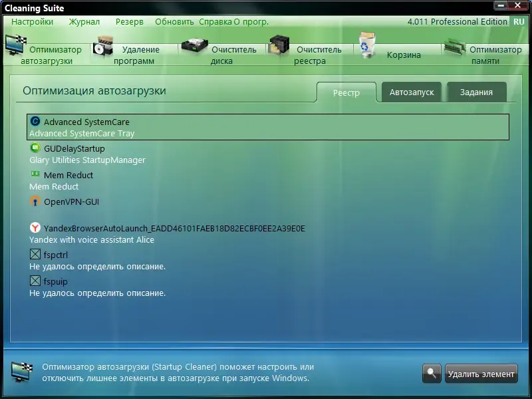Click the OpenVPN-GUI entry icon
The width and height of the screenshot is (532, 399).
click(36, 201)
